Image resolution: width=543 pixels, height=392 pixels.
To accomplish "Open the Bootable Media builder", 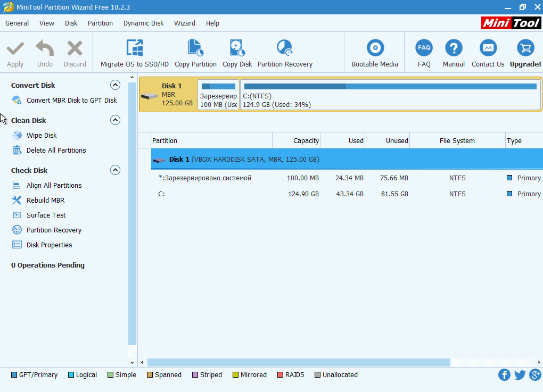I will pyautogui.click(x=375, y=48).
